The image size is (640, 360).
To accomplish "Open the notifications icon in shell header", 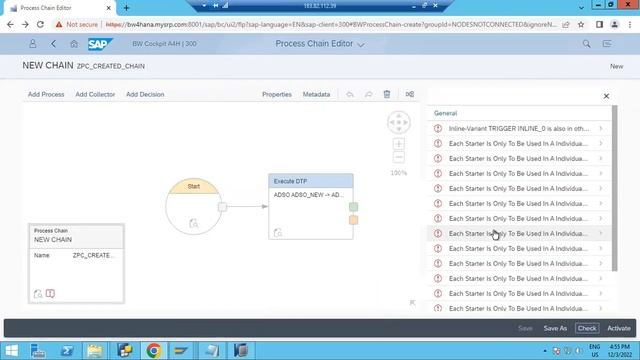I will [x=607, y=44].
